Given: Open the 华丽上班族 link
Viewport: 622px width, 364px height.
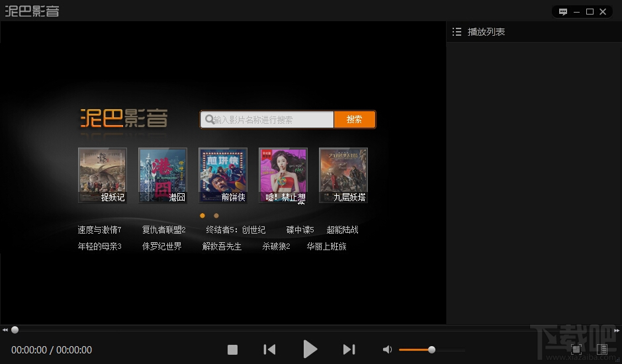Looking at the screenshot, I should tap(326, 246).
